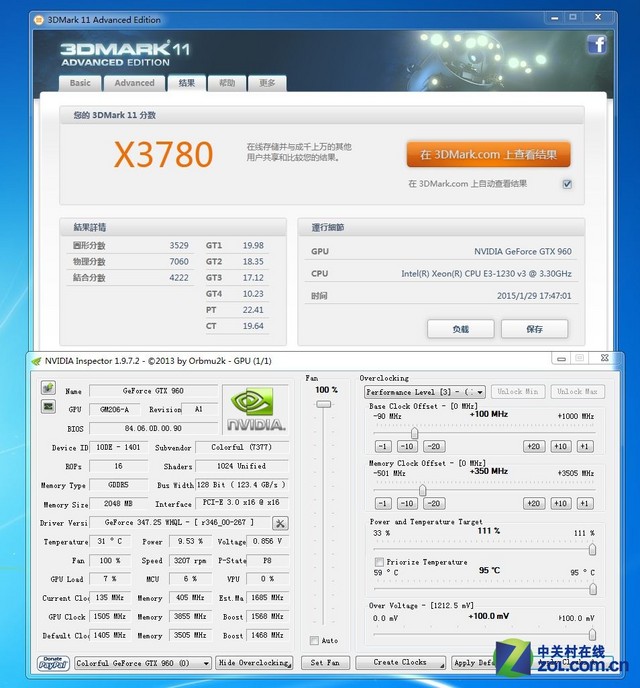Click the orange view results on 3DMark.com button
640x688 pixels.
point(488,154)
